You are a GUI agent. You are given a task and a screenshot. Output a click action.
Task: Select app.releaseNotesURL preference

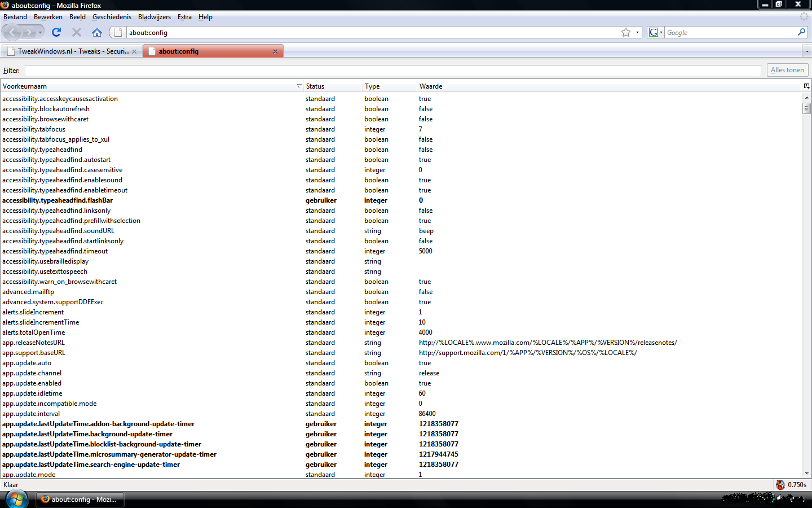pos(401,343)
